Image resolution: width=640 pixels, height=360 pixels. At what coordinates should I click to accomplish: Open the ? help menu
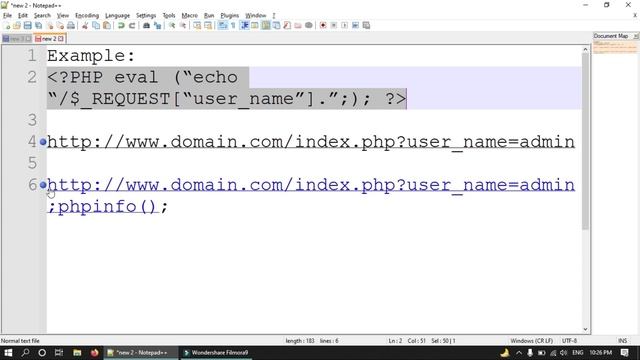pyautogui.click(x=274, y=16)
